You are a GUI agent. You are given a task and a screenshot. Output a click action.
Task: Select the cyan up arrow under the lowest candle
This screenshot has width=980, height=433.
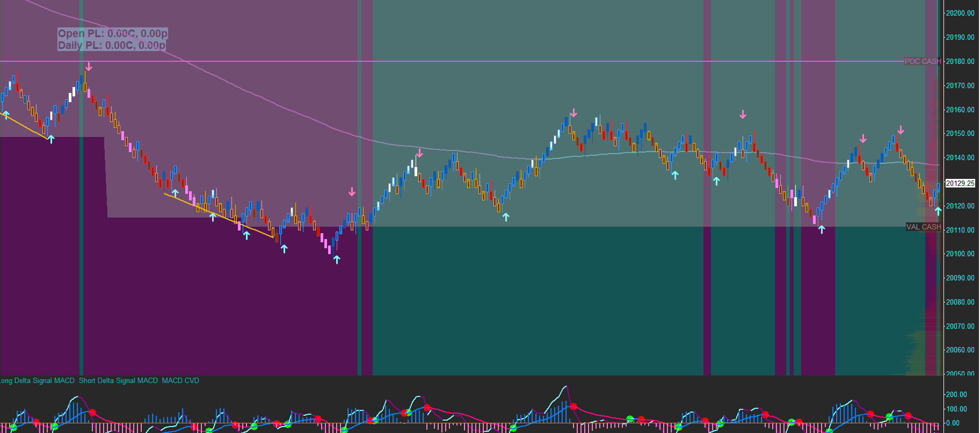point(337,259)
